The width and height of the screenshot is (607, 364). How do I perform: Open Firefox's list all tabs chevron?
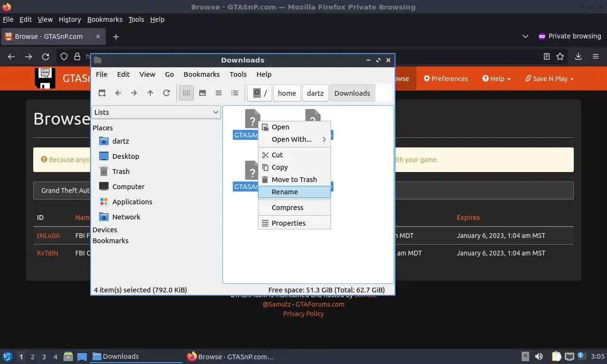525,36
